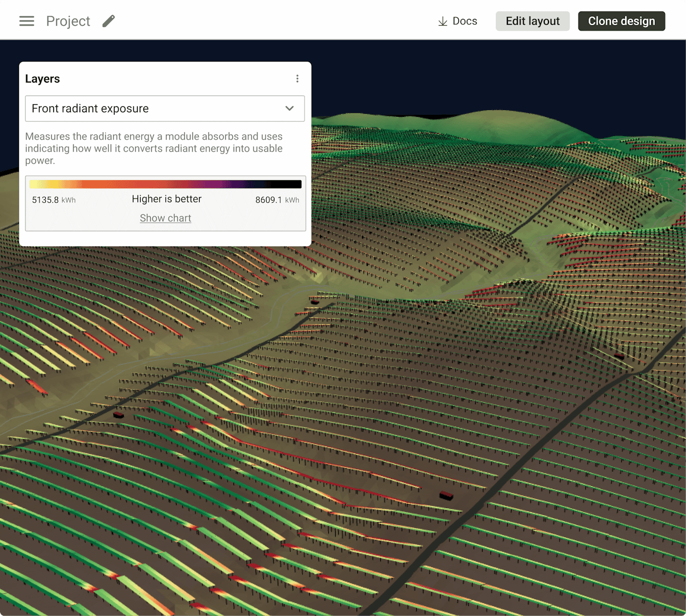Screen dimensions: 686x616
Task: Expand the layer selection chevron
Action: point(289,108)
